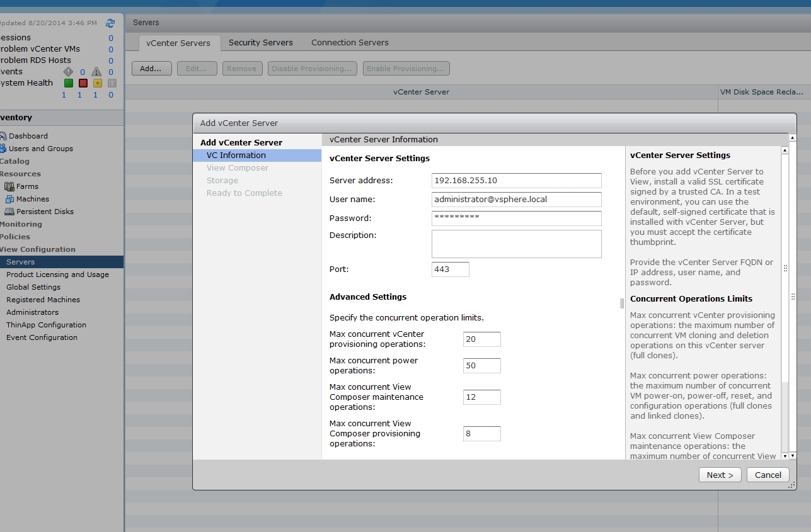Click View Composer provisioning operations field
Screen dimensions: 811x532
481,434
